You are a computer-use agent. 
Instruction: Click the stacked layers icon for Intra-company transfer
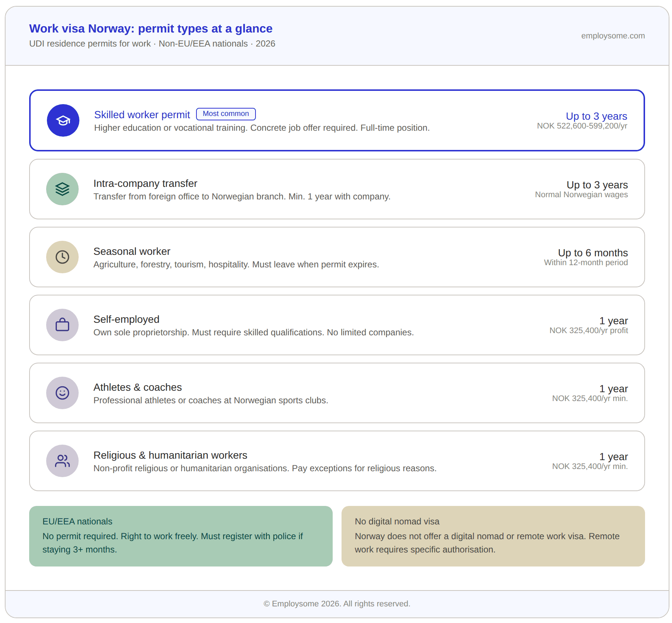click(x=62, y=189)
